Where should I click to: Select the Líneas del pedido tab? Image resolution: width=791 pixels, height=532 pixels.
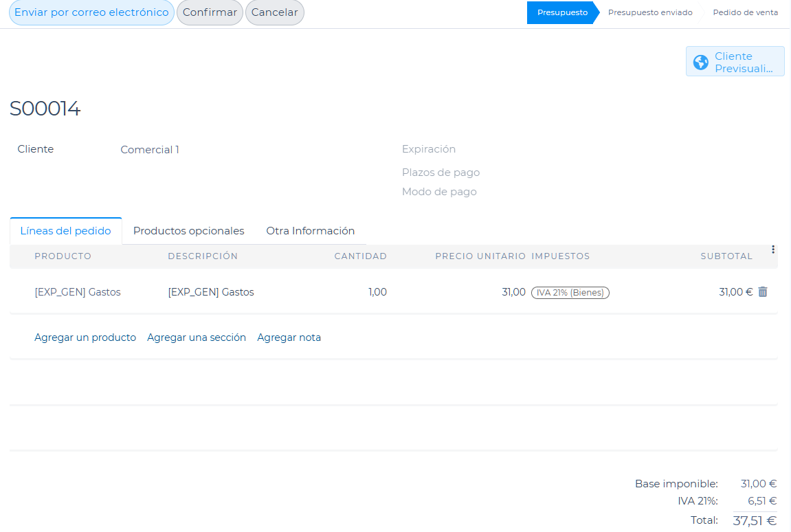(66, 231)
